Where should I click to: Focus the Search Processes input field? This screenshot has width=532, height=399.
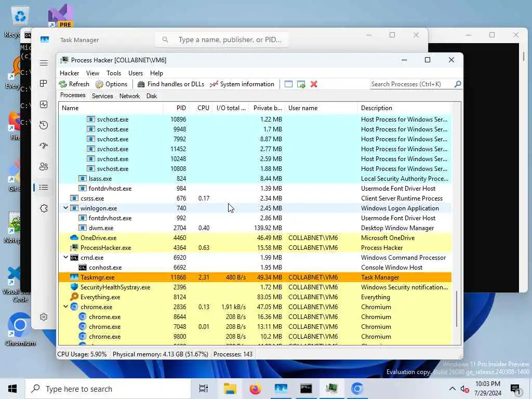412,84
